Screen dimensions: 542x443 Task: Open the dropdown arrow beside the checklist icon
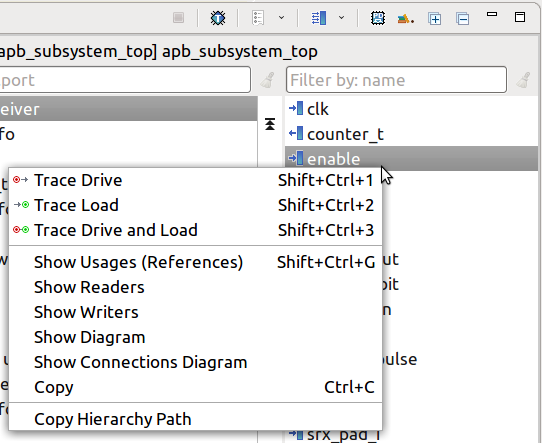tap(282, 17)
